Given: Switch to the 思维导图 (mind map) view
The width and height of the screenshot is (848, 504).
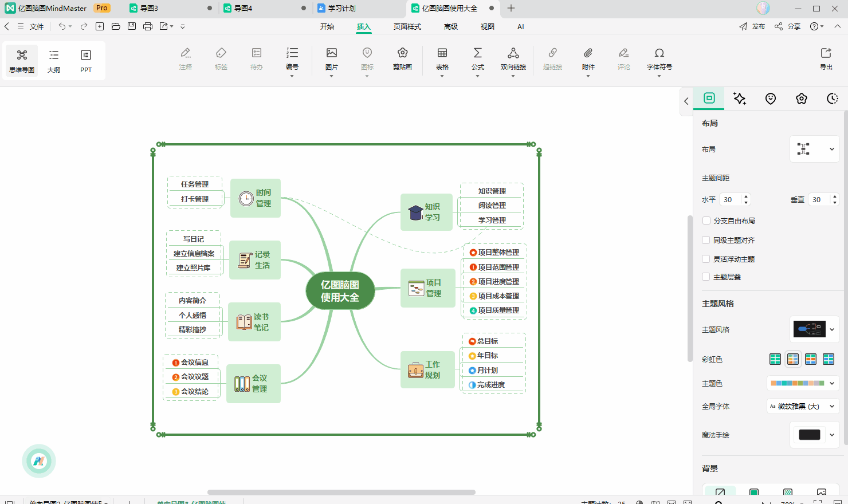Looking at the screenshot, I should pos(22,61).
